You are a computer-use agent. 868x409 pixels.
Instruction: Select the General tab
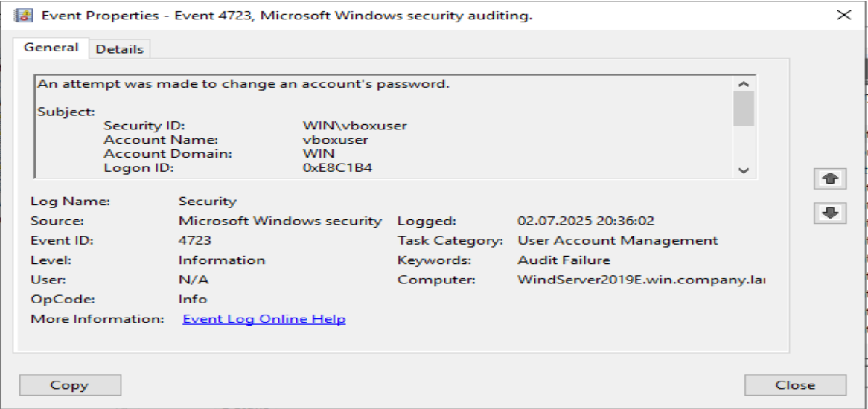51,48
